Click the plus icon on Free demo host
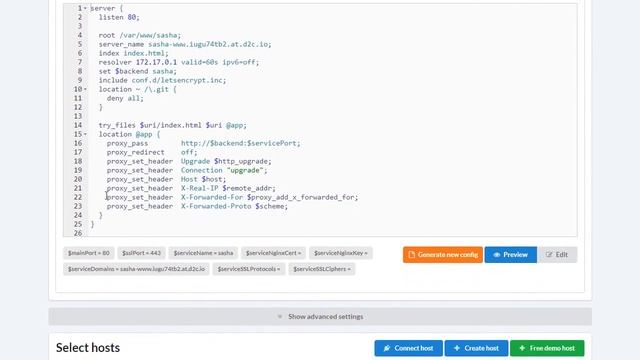 (522, 348)
